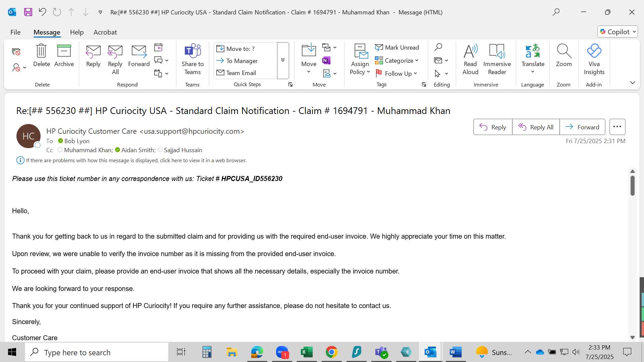Show hidden system tray icons
This screenshot has height=362, width=644.
(528, 352)
